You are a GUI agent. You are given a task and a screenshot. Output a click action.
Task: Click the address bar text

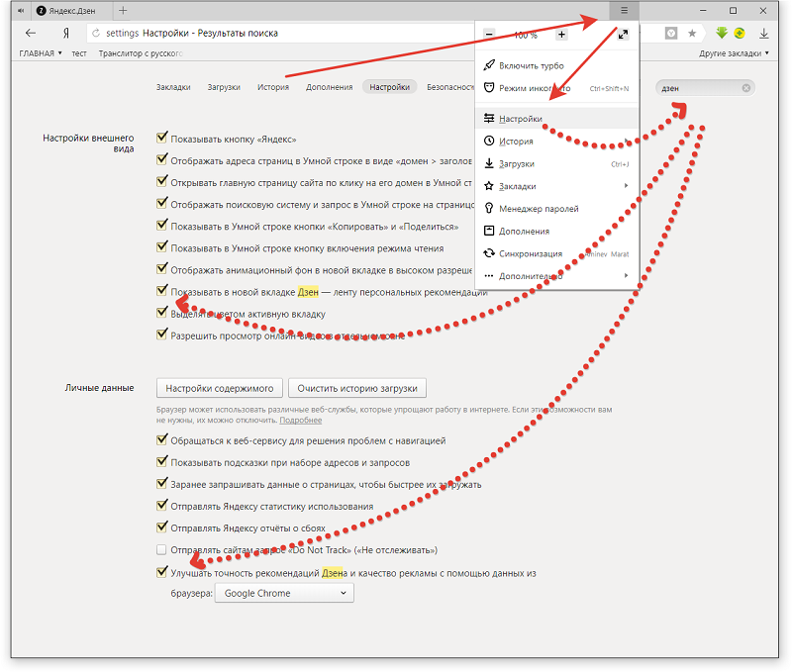tap(192, 34)
